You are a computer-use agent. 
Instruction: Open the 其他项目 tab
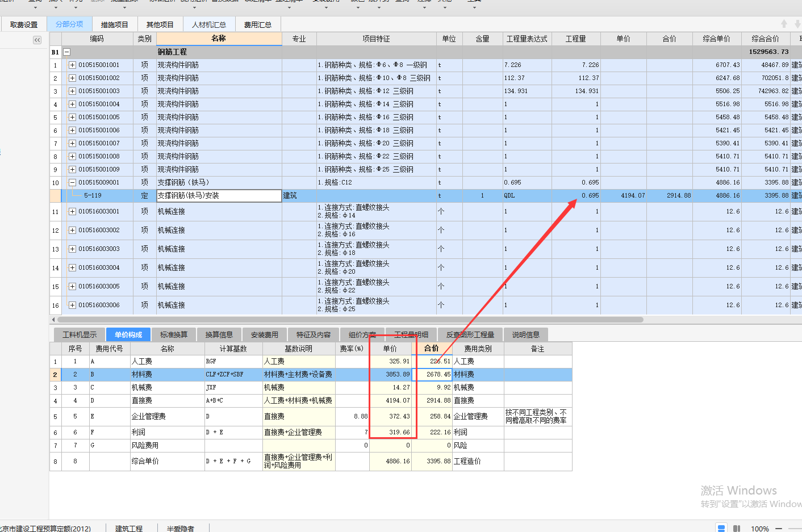tap(160, 24)
